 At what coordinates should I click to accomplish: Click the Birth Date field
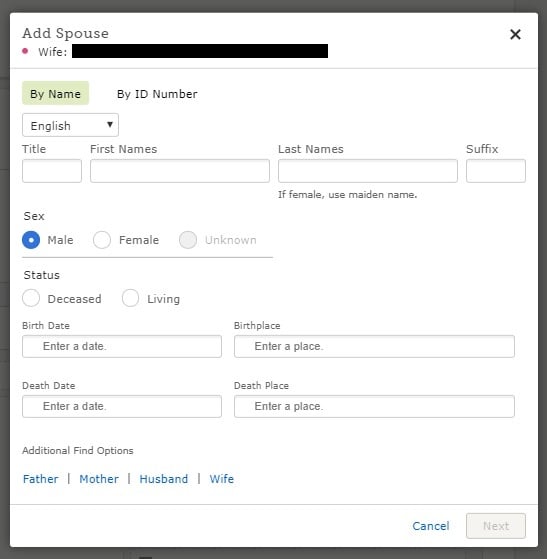click(122, 346)
